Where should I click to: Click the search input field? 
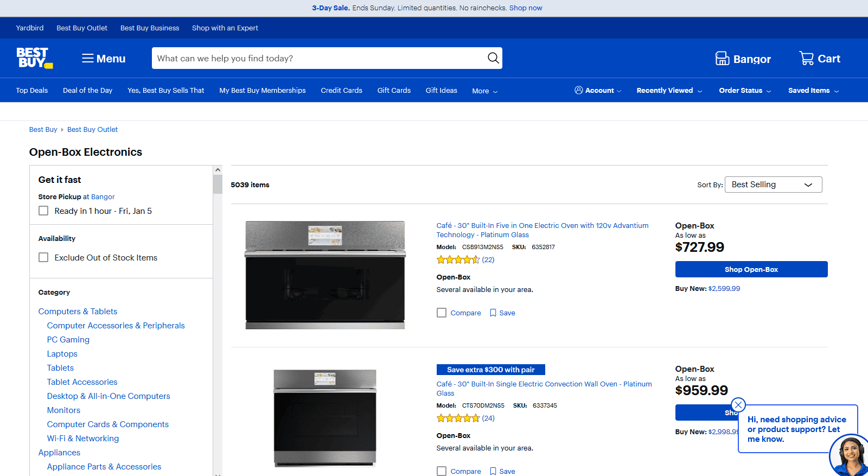pos(320,58)
